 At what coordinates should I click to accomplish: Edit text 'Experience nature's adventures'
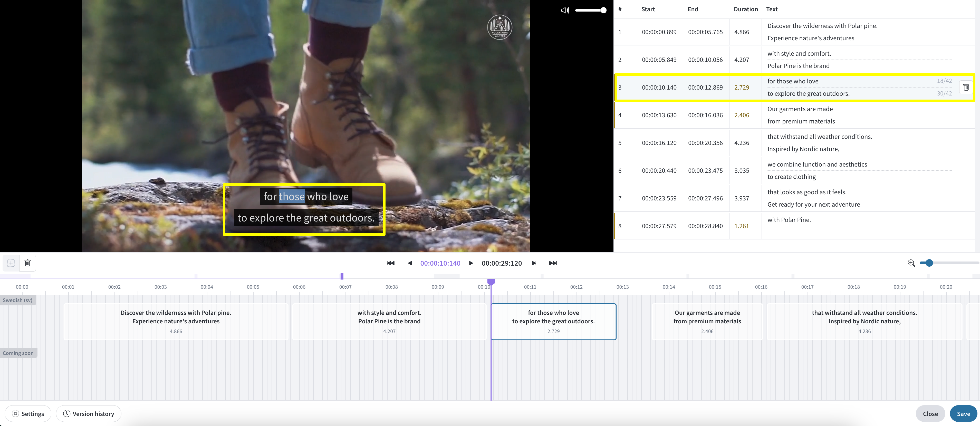(811, 38)
